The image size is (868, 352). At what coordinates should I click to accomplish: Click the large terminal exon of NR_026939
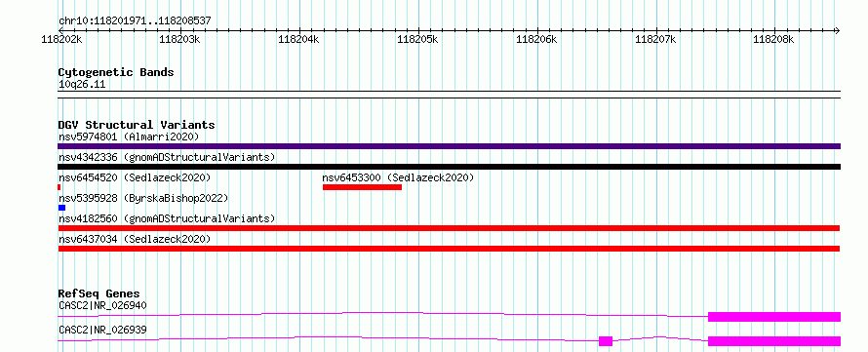click(774, 341)
